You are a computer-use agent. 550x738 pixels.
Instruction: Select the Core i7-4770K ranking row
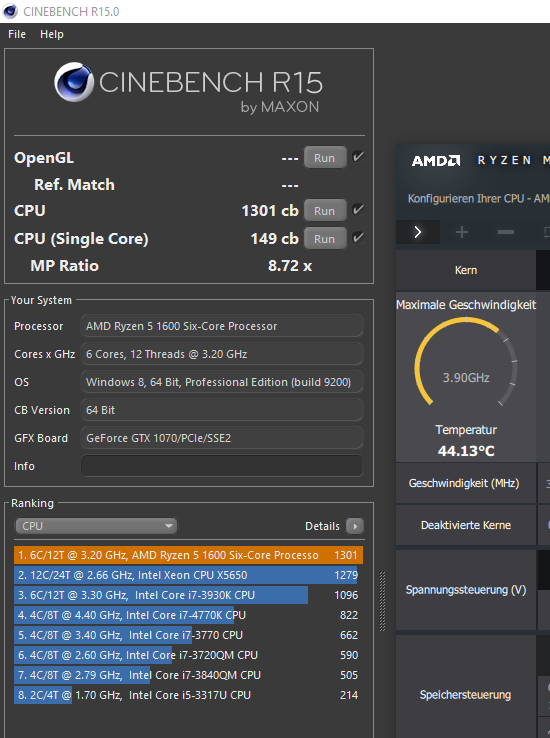(x=189, y=615)
